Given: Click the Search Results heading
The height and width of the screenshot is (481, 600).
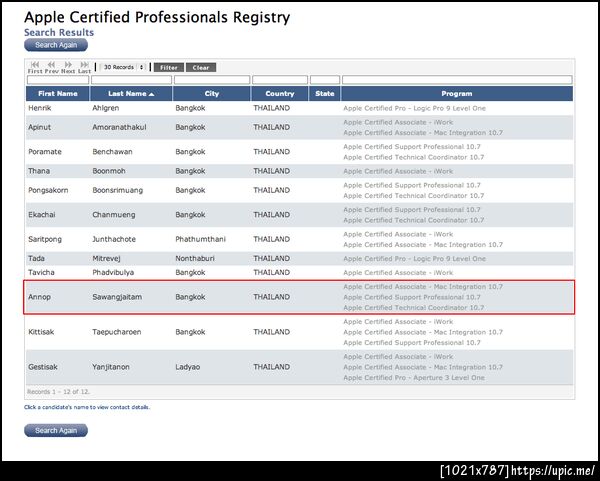Looking at the screenshot, I should point(59,33).
